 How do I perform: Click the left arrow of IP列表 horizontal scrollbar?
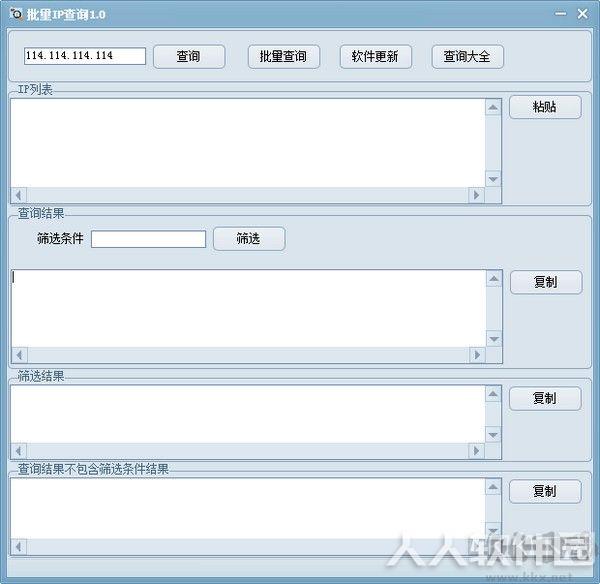coord(19,195)
